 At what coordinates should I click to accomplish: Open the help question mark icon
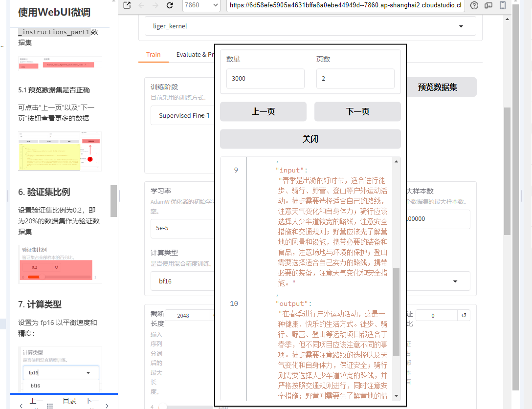[x=474, y=5]
